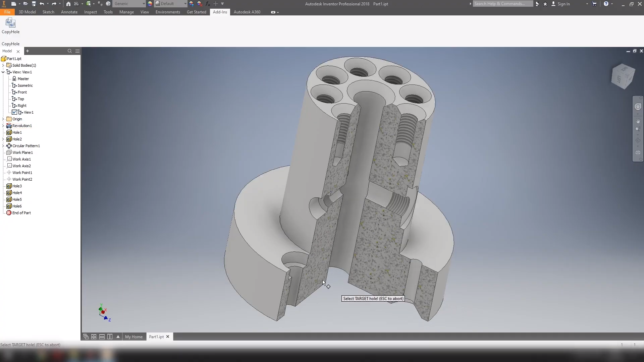Open the Default appearance dropdown
Viewport: 644px width, 362px height.
185,4
